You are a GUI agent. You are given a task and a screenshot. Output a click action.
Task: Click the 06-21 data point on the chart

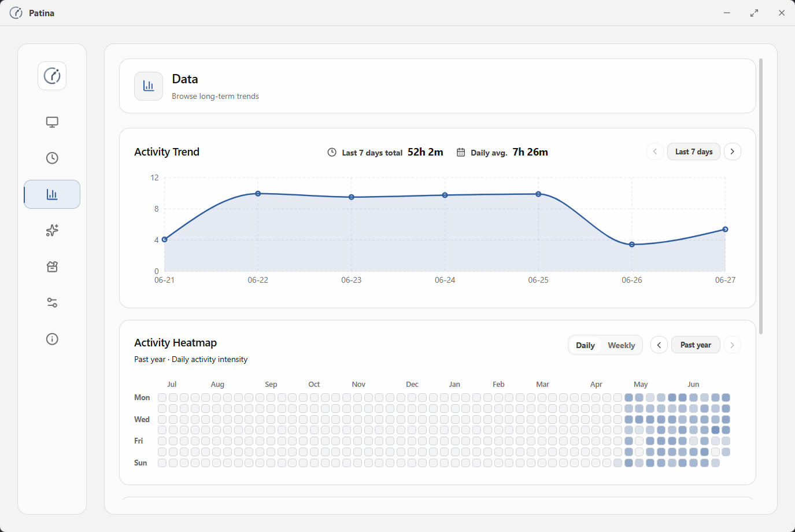click(165, 239)
